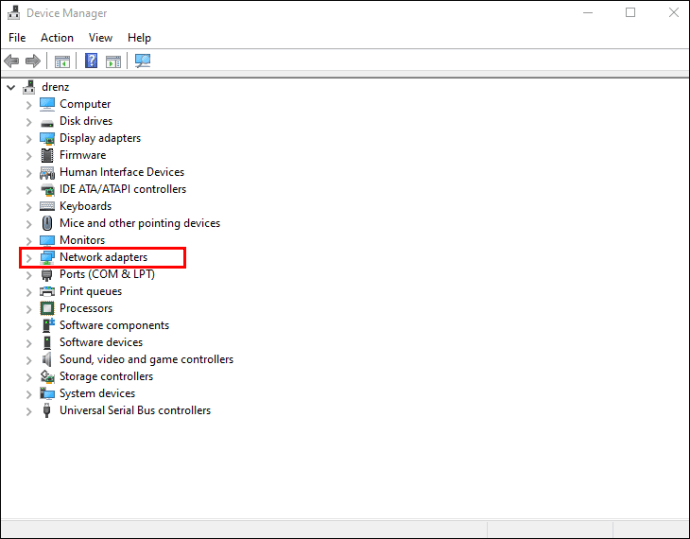690x539 pixels.
Task: Click Scan for hardware changes toolbar icon
Action: (x=143, y=61)
